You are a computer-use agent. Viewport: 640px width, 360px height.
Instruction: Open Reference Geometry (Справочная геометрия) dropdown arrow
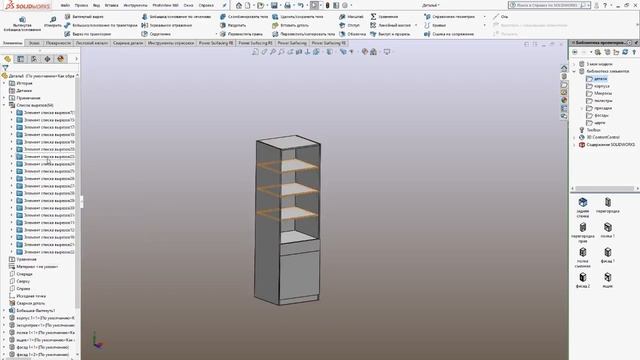click(x=484, y=17)
